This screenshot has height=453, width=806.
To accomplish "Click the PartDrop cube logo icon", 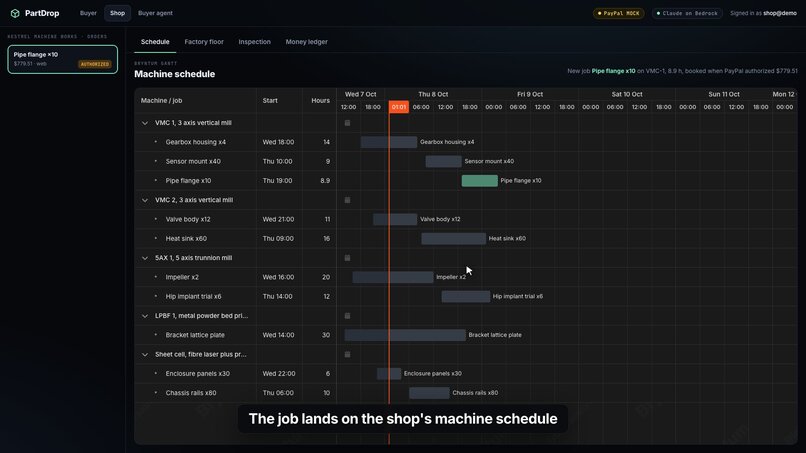I will coord(15,13).
